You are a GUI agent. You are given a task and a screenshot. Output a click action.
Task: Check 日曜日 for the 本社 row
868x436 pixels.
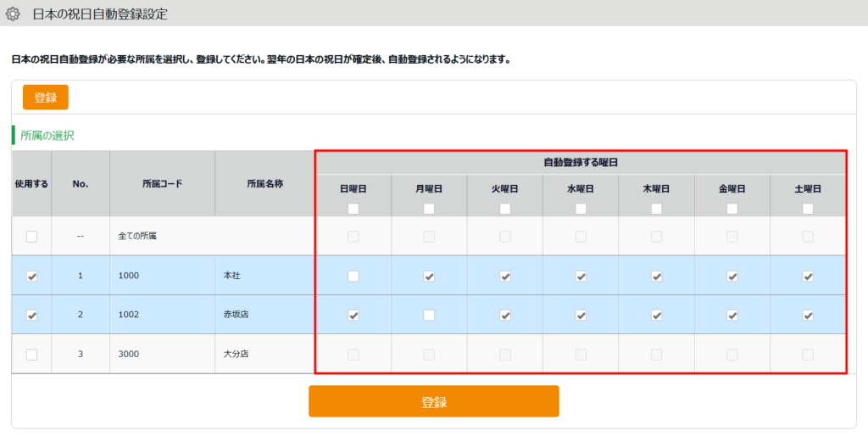coord(353,276)
